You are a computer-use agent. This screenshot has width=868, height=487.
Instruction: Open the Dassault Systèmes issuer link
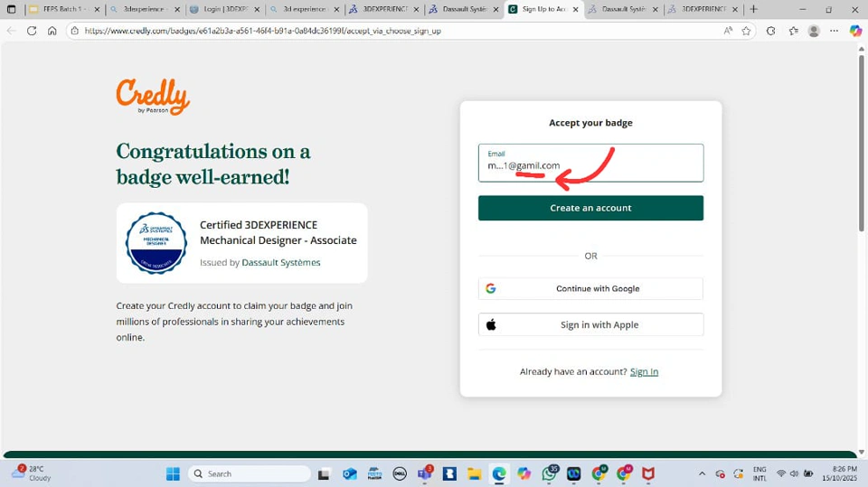click(281, 262)
